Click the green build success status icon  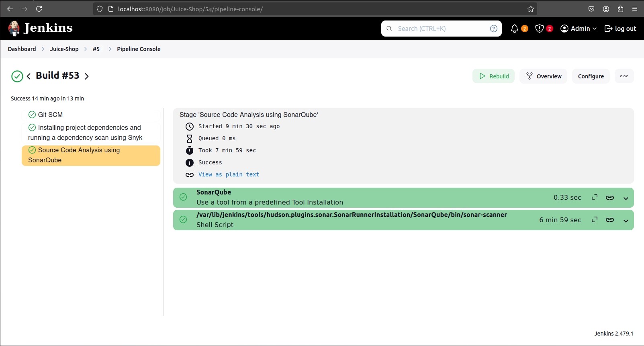[x=17, y=76]
